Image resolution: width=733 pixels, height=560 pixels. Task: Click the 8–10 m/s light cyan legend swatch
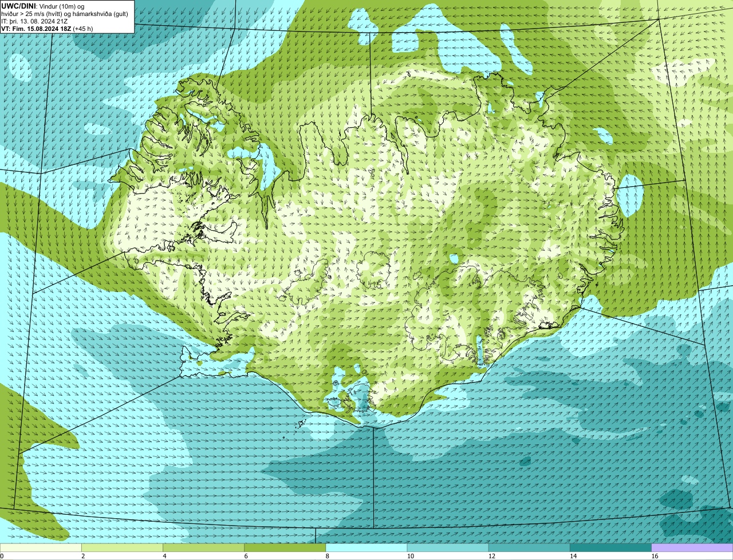pyautogui.click(x=366, y=548)
